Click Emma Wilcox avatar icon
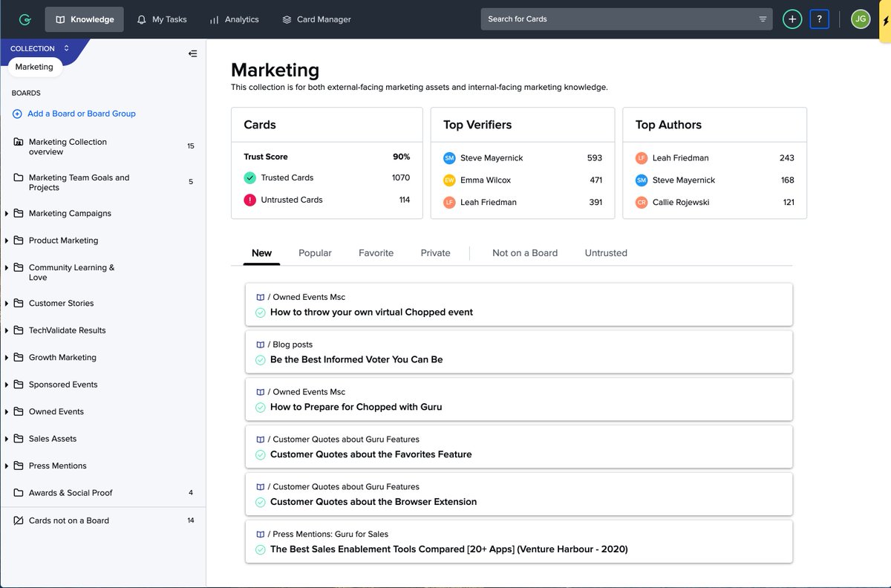Screen dimensions: 891x588 449,180
